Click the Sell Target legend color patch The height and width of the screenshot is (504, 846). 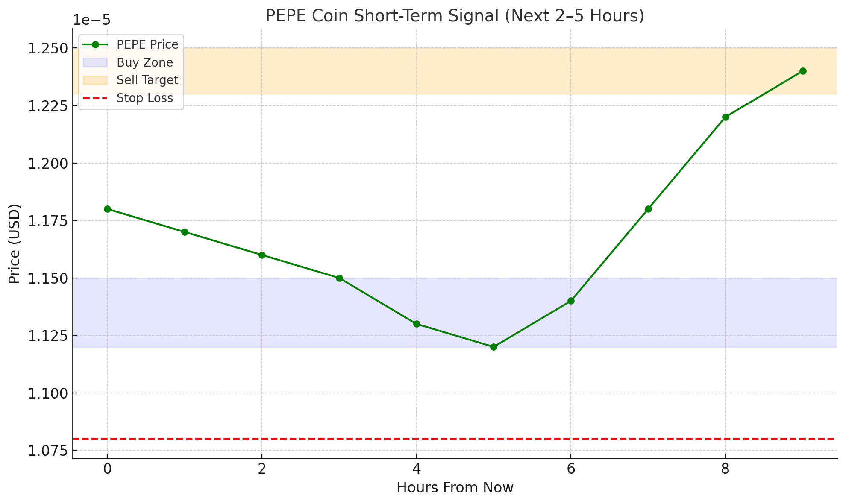(95, 80)
